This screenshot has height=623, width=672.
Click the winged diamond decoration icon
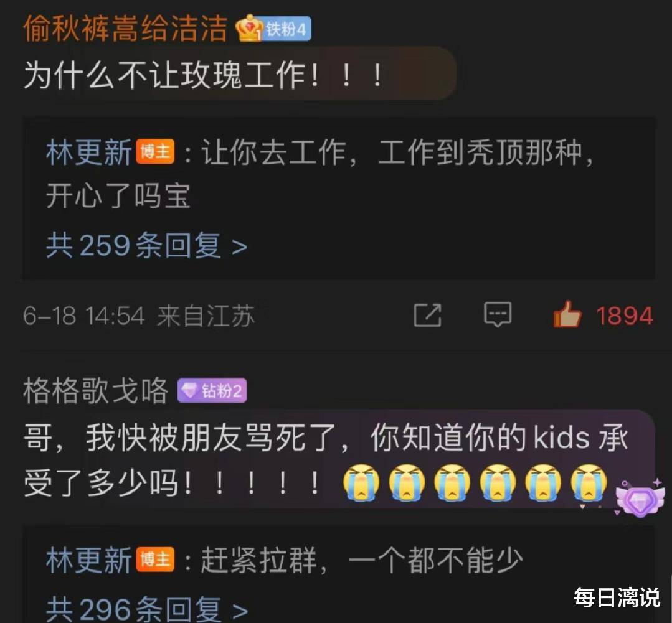[x=640, y=498]
